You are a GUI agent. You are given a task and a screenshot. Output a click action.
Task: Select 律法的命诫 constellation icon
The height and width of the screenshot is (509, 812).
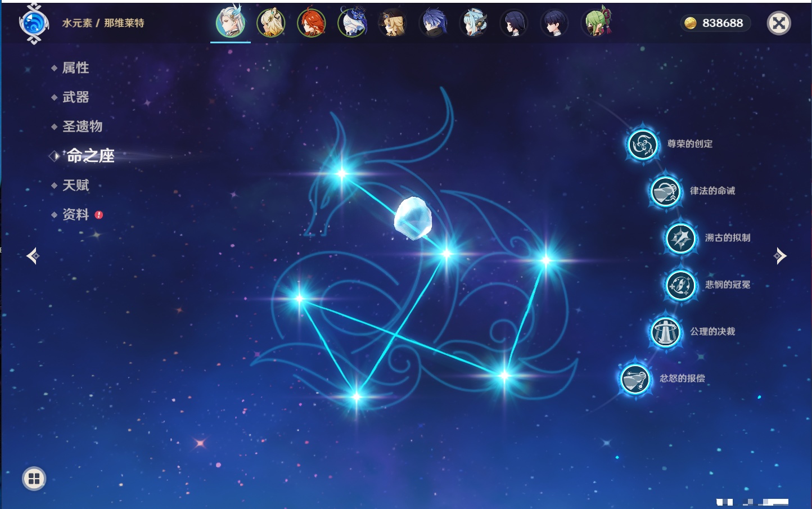[x=665, y=191]
